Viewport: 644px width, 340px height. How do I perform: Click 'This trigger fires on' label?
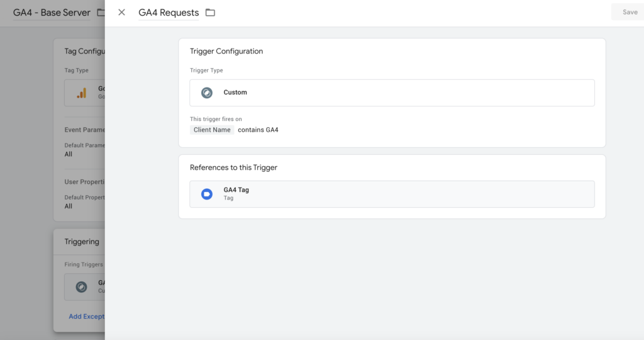click(x=216, y=119)
